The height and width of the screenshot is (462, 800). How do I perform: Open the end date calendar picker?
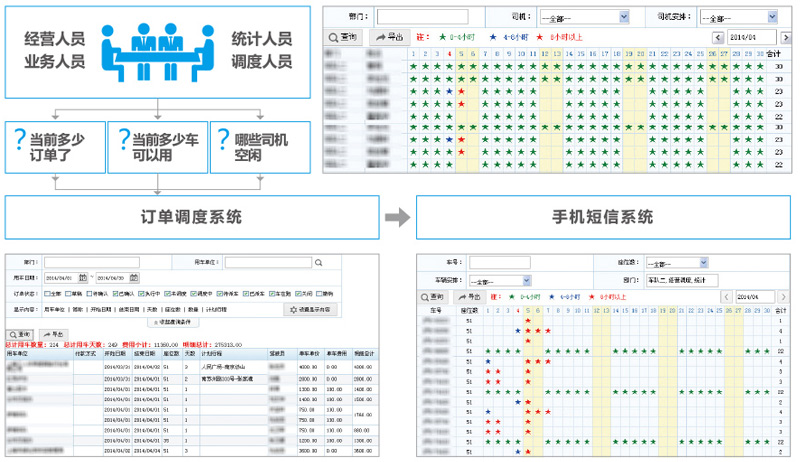coord(134,277)
